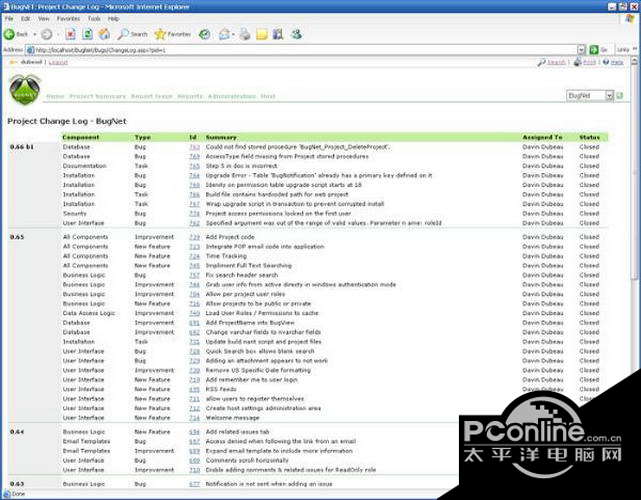Click the 'Project Change Log - BugNet' heading
The image size is (641, 500).
67,121
